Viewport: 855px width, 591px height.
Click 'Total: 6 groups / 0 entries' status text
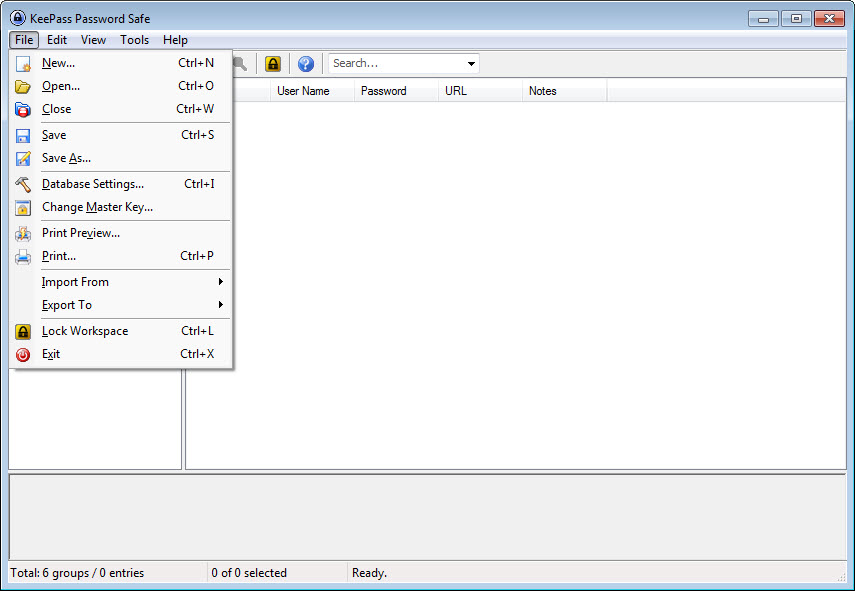(x=77, y=573)
